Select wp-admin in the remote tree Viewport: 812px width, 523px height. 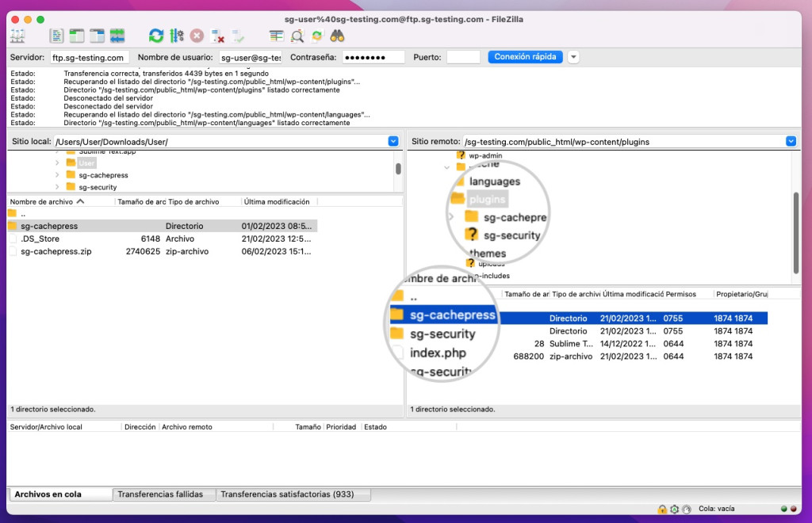(x=485, y=155)
